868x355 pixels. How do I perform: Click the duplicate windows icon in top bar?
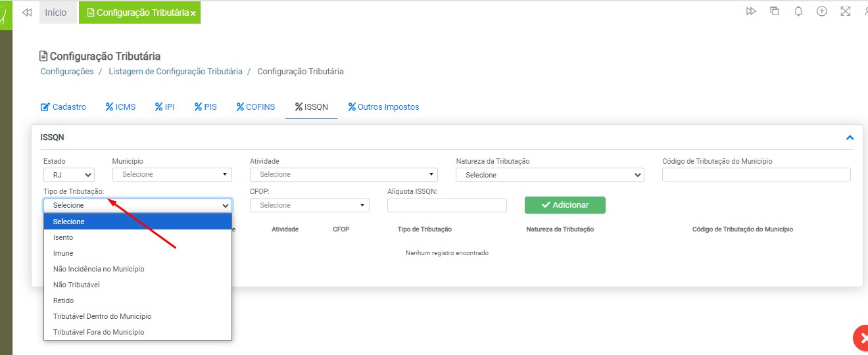(x=775, y=11)
